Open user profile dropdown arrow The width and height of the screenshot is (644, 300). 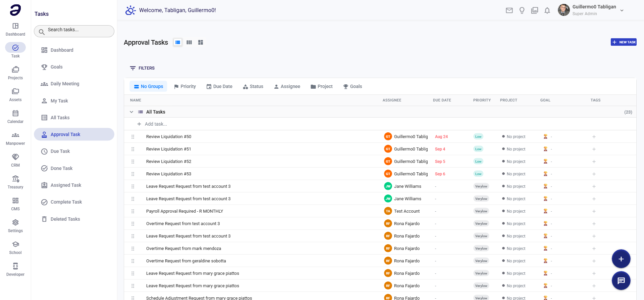(622, 10)
